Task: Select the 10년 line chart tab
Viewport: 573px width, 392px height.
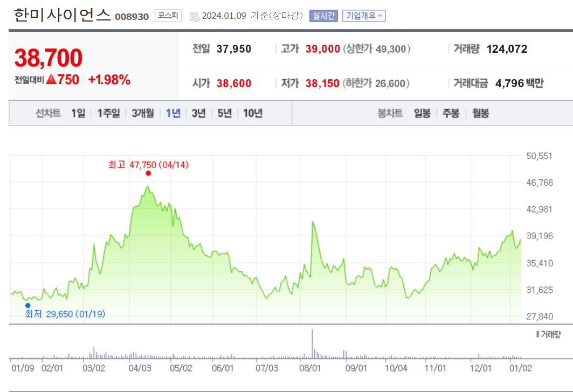Action: point(253,113)
